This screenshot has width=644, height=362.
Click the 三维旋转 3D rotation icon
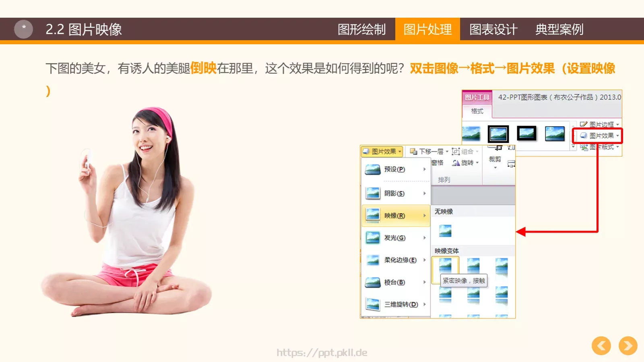373,304
